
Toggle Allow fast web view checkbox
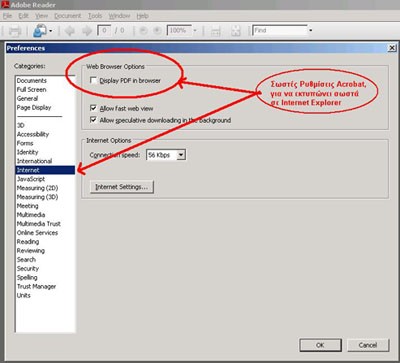point(93,108)
